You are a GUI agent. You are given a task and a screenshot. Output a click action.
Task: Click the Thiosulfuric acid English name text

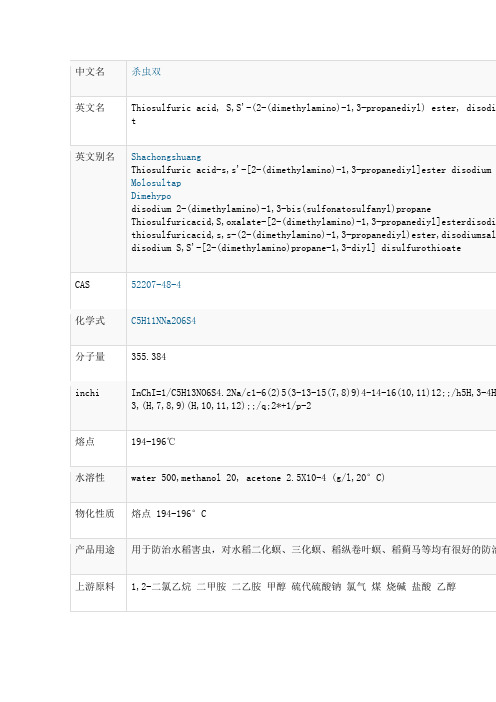pos(313,114)
